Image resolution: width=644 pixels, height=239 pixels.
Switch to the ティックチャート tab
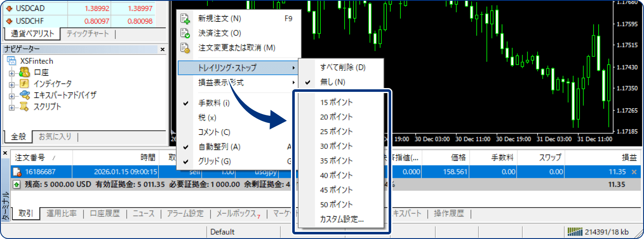tap(87, 34)
